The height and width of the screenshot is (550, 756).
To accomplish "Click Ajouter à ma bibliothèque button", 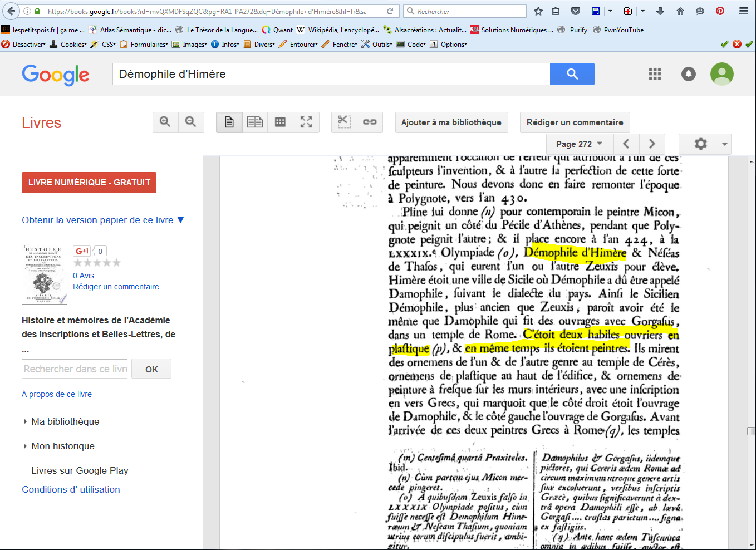I will point(451,122).
